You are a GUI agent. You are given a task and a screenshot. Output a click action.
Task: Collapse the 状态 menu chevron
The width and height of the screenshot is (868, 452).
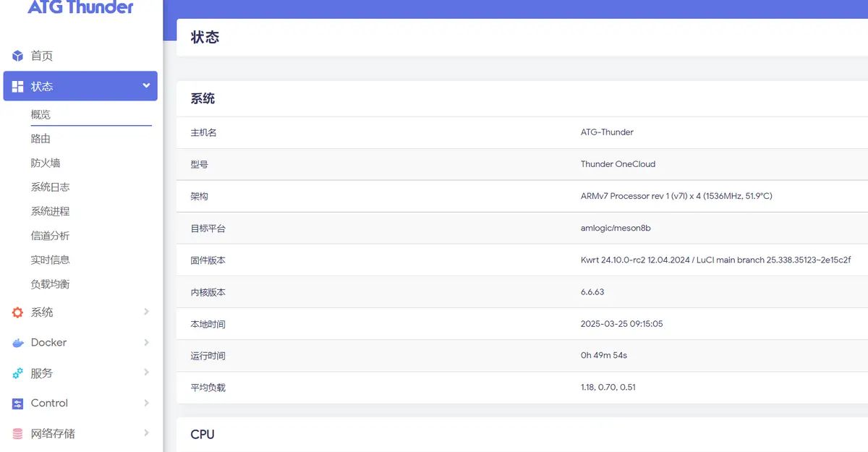click(x=146, y=86)
